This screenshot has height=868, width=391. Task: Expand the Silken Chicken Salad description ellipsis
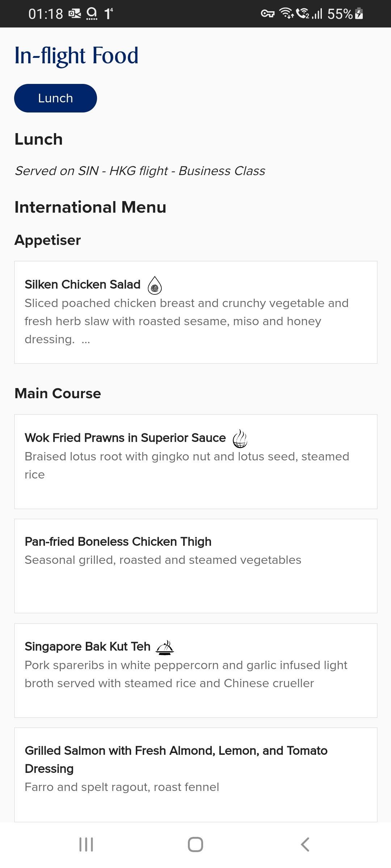(86, 340)
